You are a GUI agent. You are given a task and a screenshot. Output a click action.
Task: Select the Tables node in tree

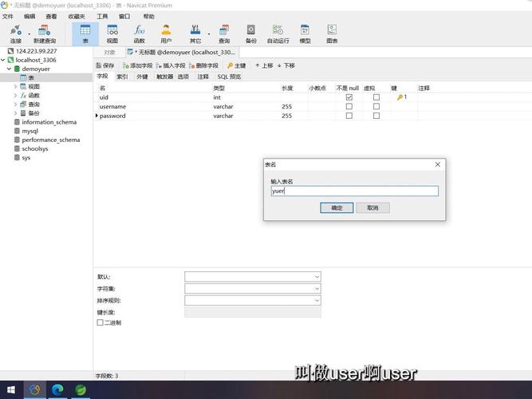[30, 77]
